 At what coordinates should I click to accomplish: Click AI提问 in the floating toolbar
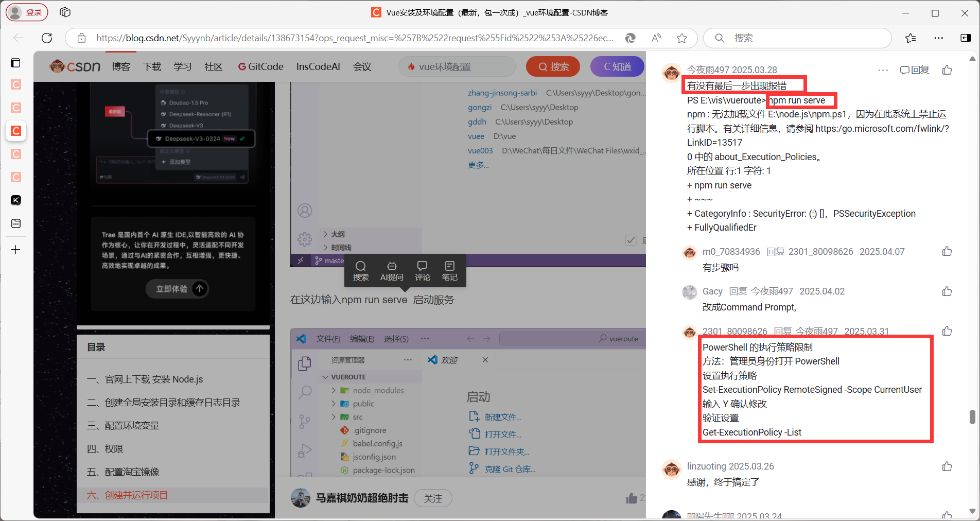pos(392,271)
